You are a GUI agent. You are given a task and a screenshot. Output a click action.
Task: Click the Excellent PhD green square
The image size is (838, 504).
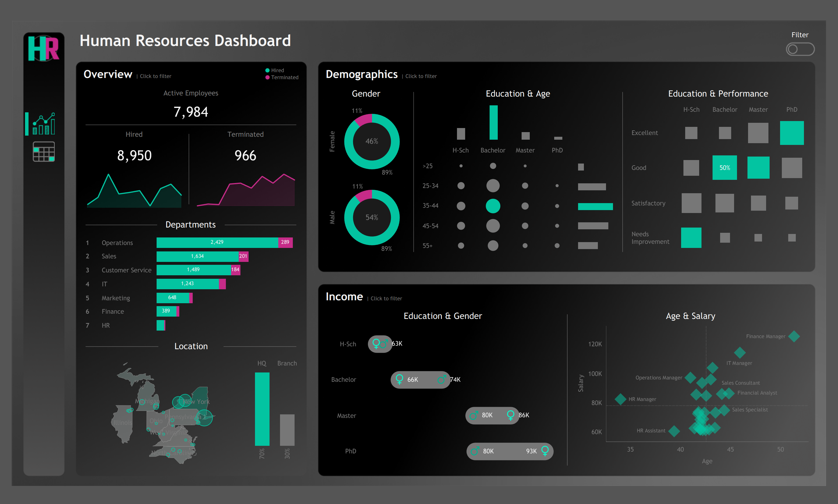pyautogui.click(x=791, y=133)
